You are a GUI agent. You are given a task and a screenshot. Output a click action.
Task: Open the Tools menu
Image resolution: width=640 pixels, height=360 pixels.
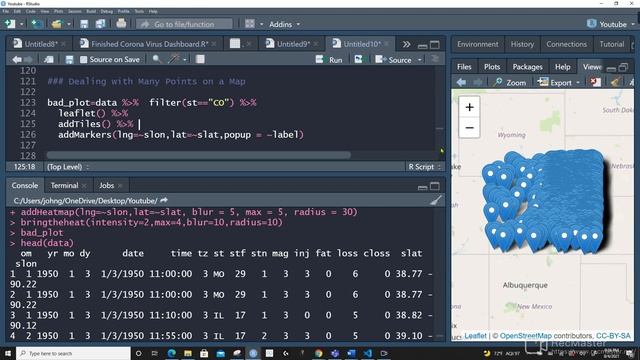139,11
